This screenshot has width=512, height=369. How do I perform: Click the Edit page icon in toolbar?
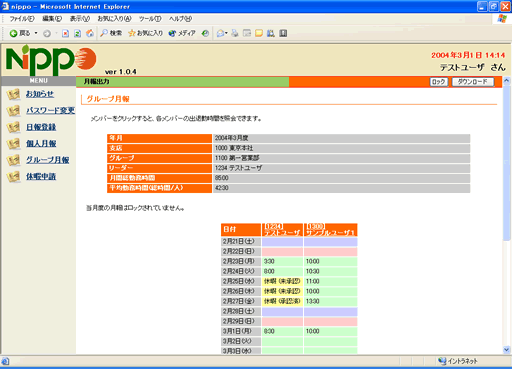pos(247,33)
